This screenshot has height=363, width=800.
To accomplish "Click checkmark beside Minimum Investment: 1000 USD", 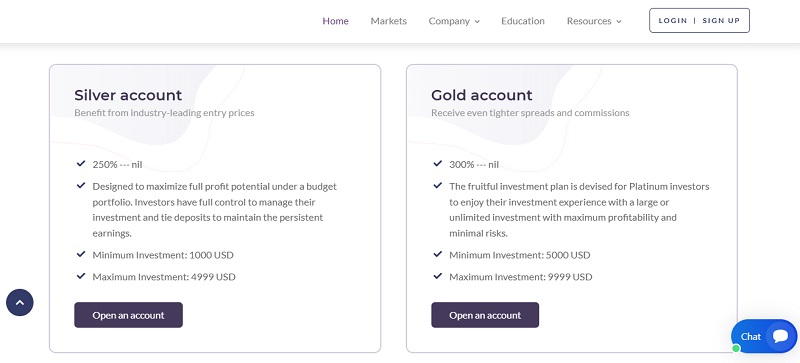I will click(x=81, y=254).
